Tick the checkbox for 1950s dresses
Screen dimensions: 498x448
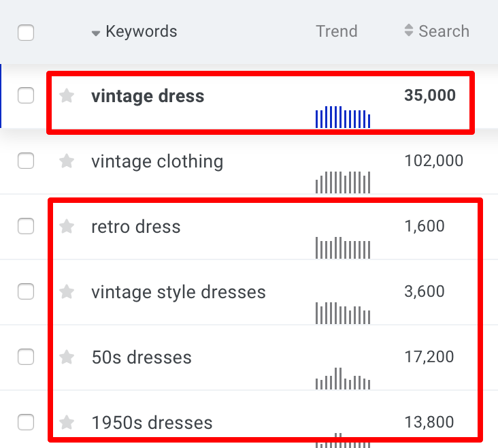tap(26, 422)
